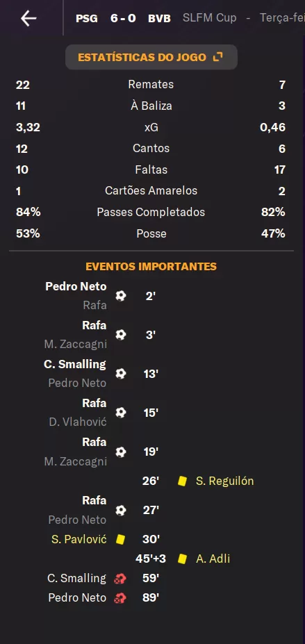Viewport: 305px width, 644px height.
Task: Click A. Adli yellow card icon
Action: pos(183,559)
